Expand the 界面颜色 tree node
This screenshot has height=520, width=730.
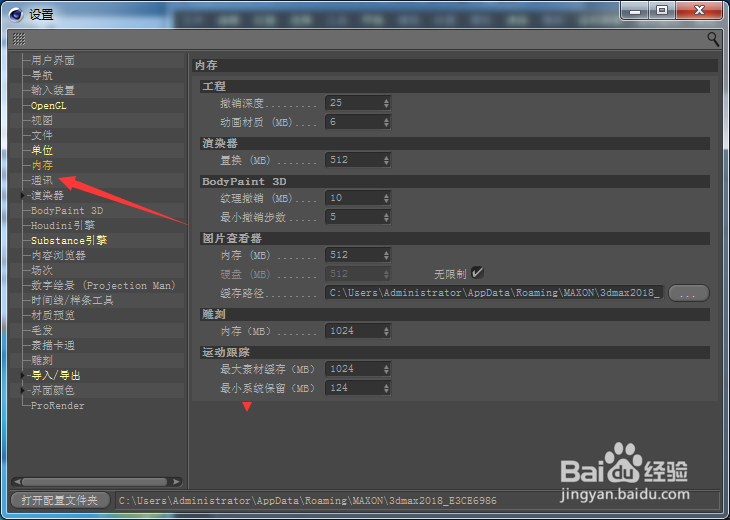22,390
